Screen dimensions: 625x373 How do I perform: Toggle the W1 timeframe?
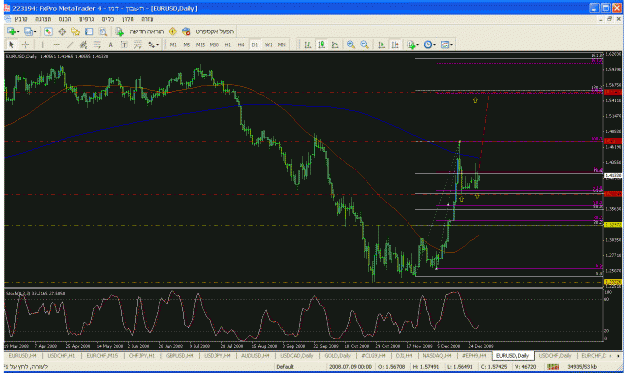click(268, 45)
